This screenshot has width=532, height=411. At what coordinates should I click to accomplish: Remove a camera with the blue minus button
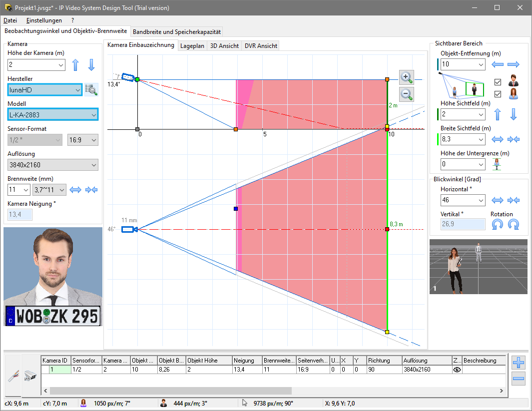518,379
